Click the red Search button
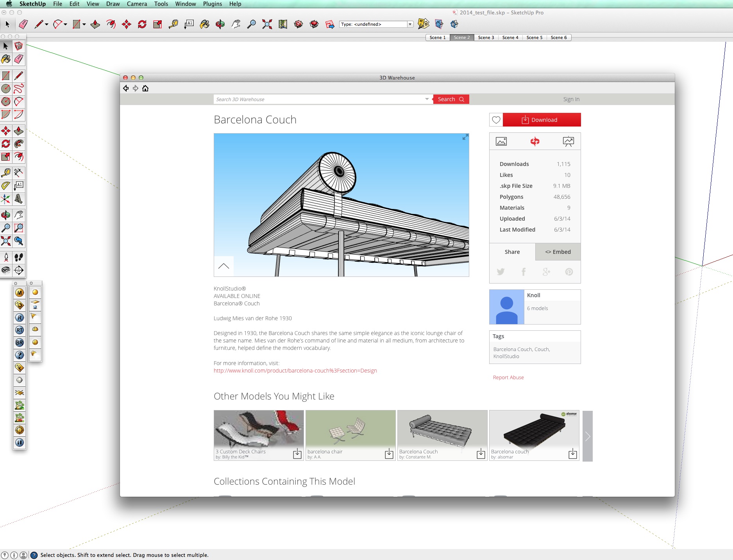This screenshot has width=733, height=560. point(451,99)
